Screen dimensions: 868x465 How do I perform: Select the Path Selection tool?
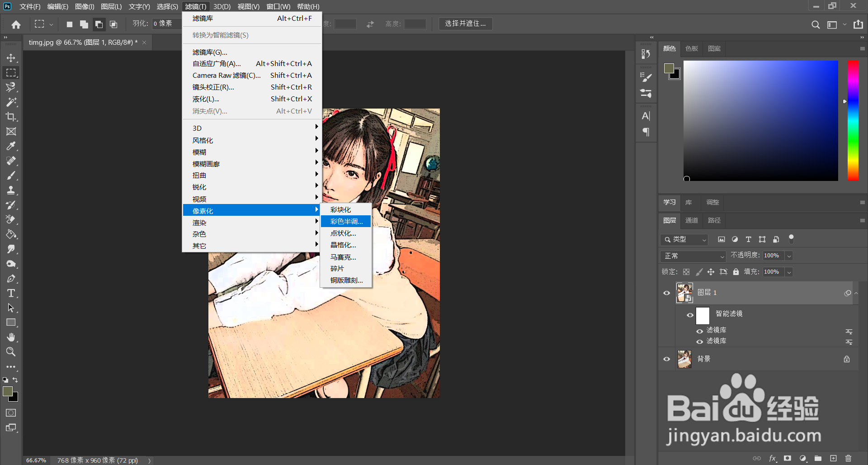[11, 308]
